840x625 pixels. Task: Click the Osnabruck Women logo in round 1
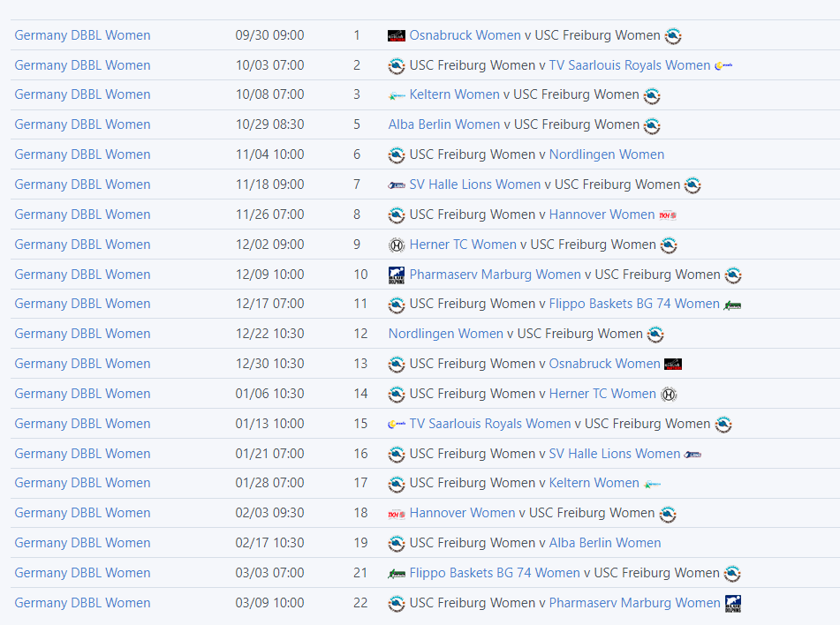(396, 35)
